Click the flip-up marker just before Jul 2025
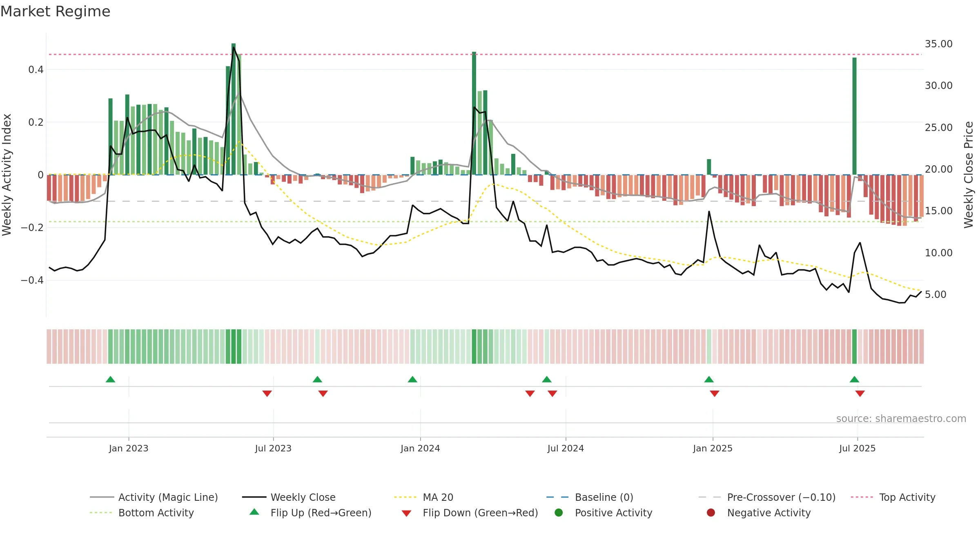 [x=854, y=380]
